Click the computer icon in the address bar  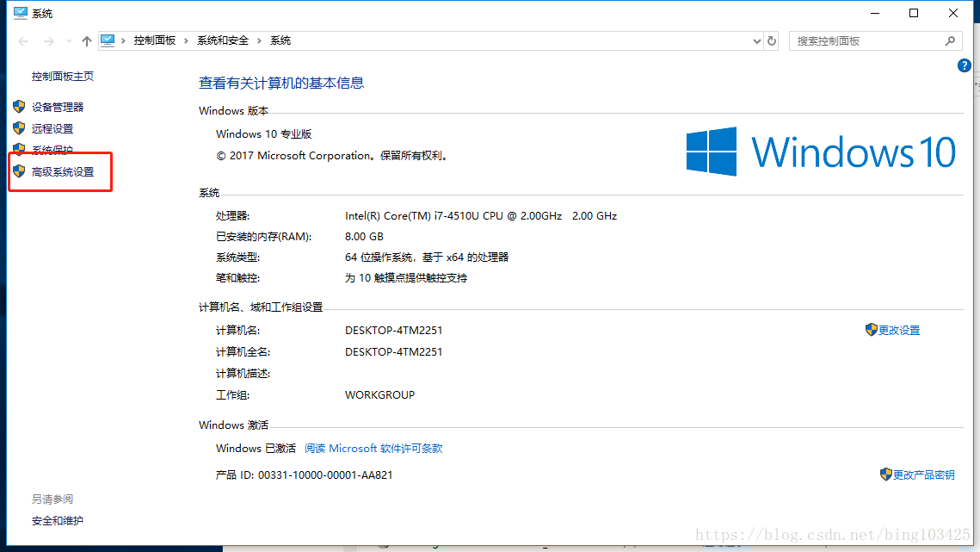tap(108, 40)
